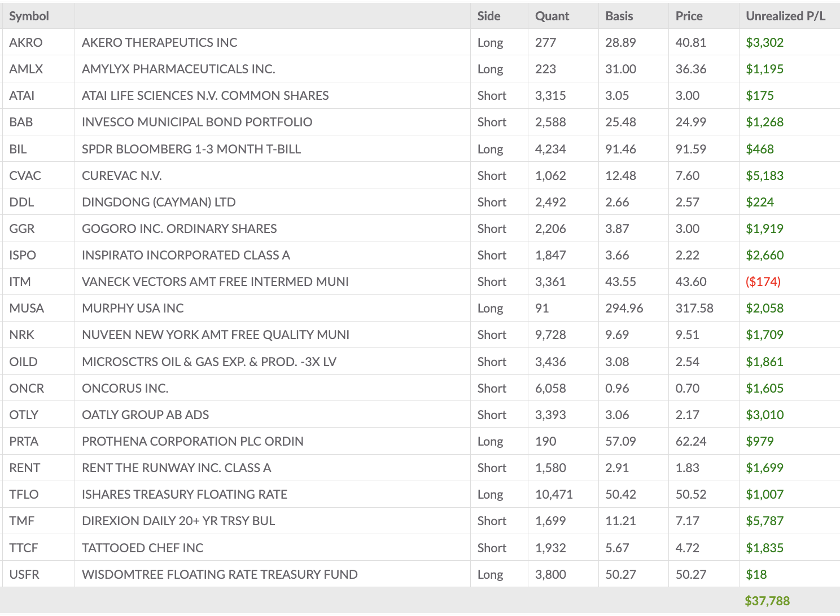Select the USFR ticker symbol
Image resolution: width=840 pixels, height=616 pixels.
click(x=24, y=574)
